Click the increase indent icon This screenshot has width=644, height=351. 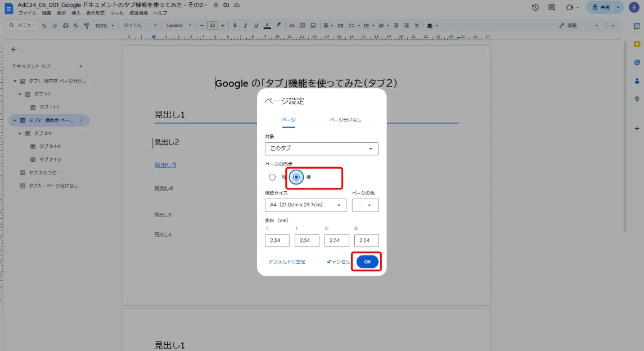pyautogui.click(x=406, y=25)
